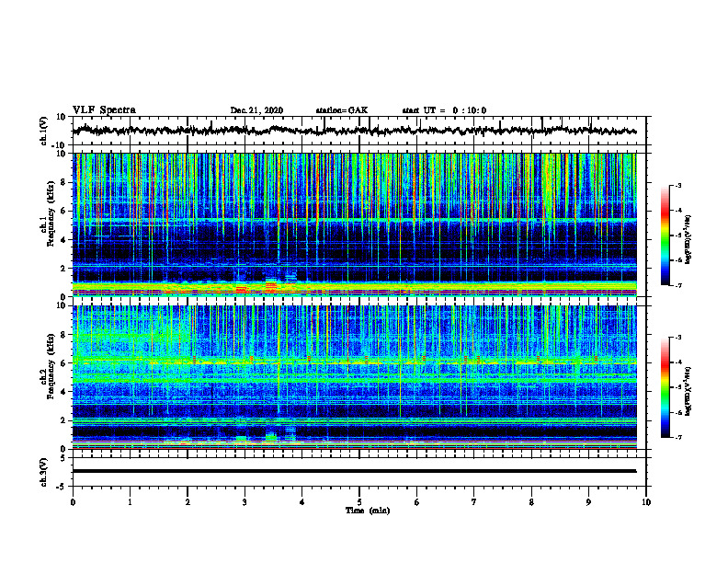Click the ch.3 flat voltage trace
The width and height of the screenshot is (728, 563).
(354, 471)
